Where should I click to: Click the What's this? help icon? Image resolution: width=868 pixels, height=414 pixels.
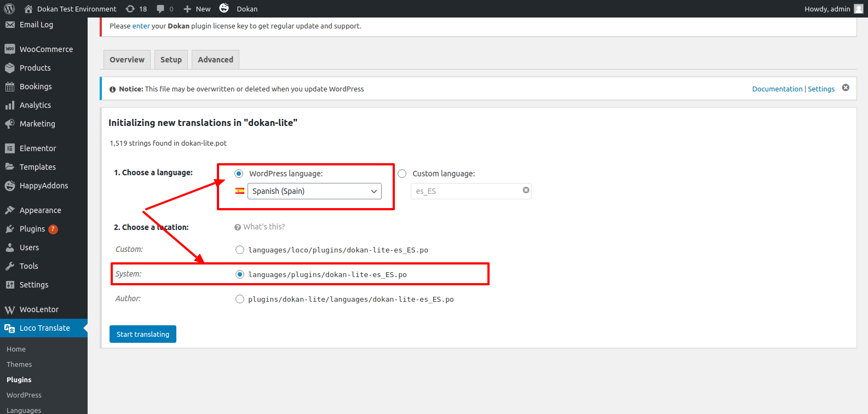(x=238, y=227)
